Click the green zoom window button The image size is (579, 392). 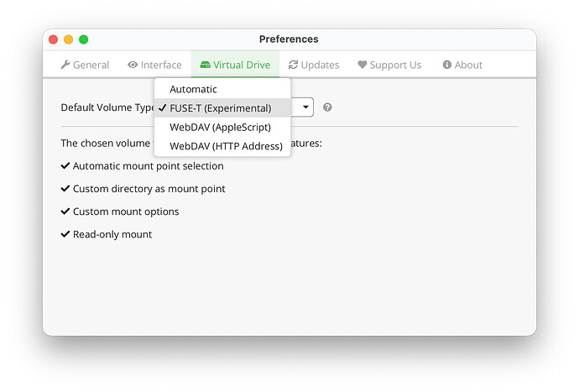tap(83, 39)
